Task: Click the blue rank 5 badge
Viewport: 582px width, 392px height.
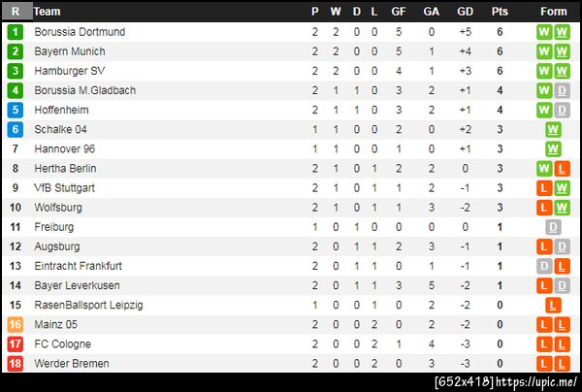Action: tap(16, 110)
